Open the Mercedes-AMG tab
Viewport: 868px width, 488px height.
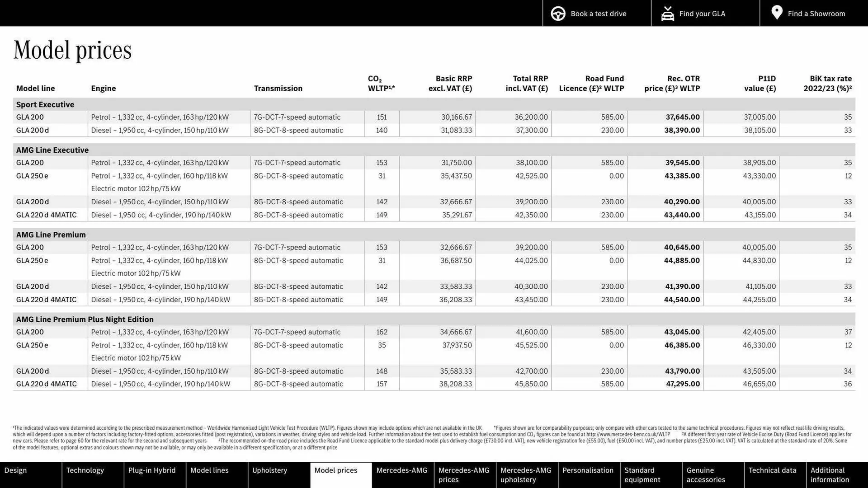coord(402,475)
